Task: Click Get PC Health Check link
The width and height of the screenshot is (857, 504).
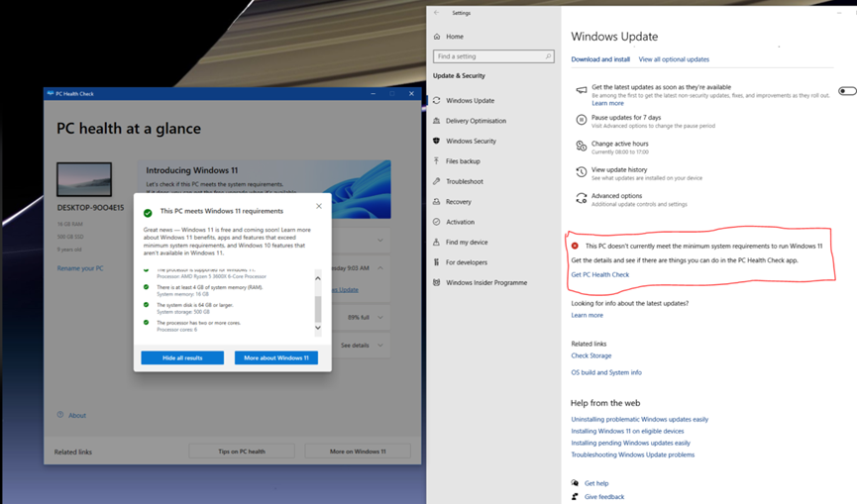Action: [x=600, y=274]
